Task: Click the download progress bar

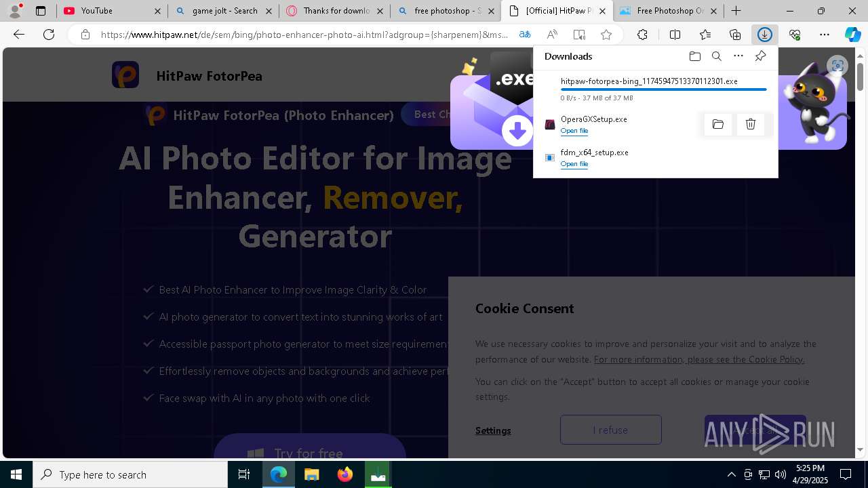Action: [663, 89]
